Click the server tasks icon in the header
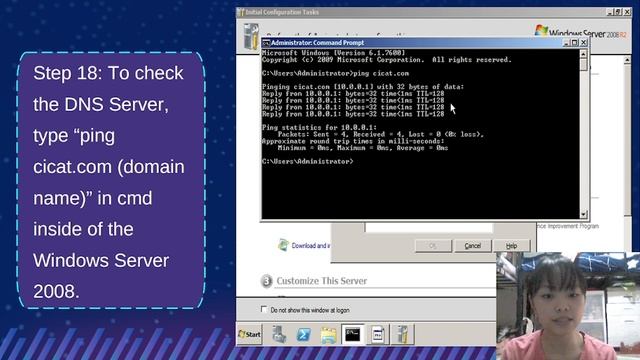Viewport: 640px width, 360px height. pyautogui.click(x=251, y=36)
